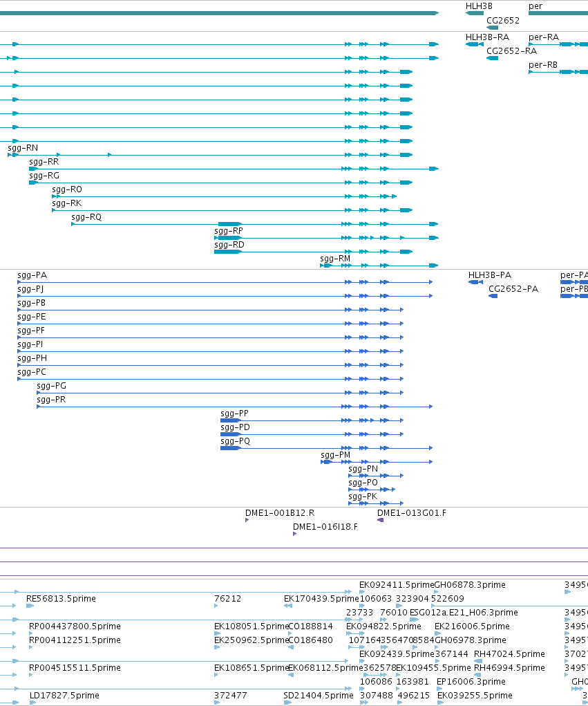Select the 522609 EST label

coord(448,599)
